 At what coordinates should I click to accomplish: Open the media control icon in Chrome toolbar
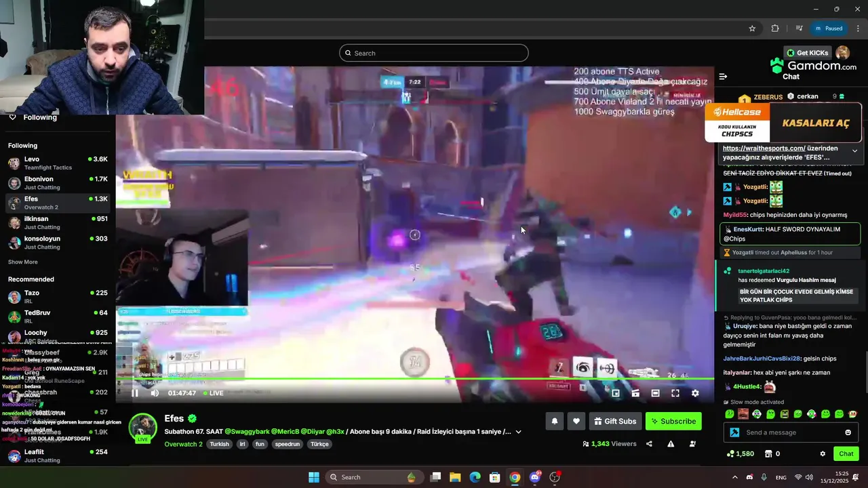(800, 28)
